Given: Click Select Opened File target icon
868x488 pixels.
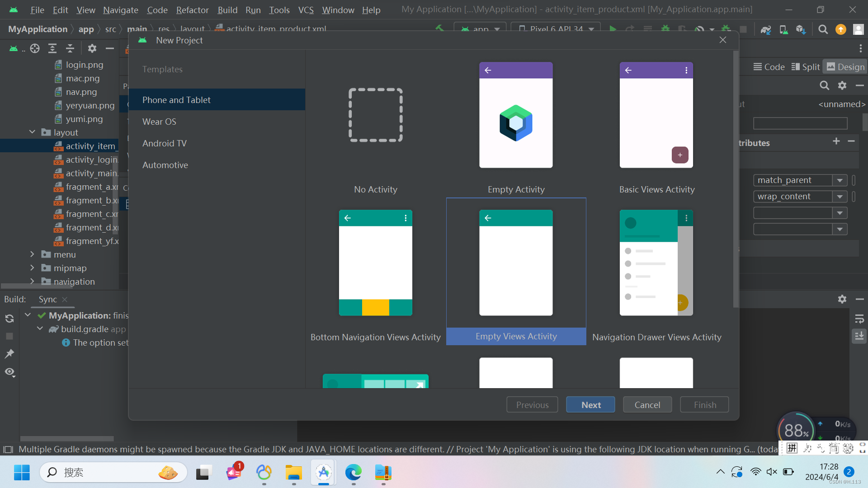Looking at the screenshot, I should [x=35, y=48].
